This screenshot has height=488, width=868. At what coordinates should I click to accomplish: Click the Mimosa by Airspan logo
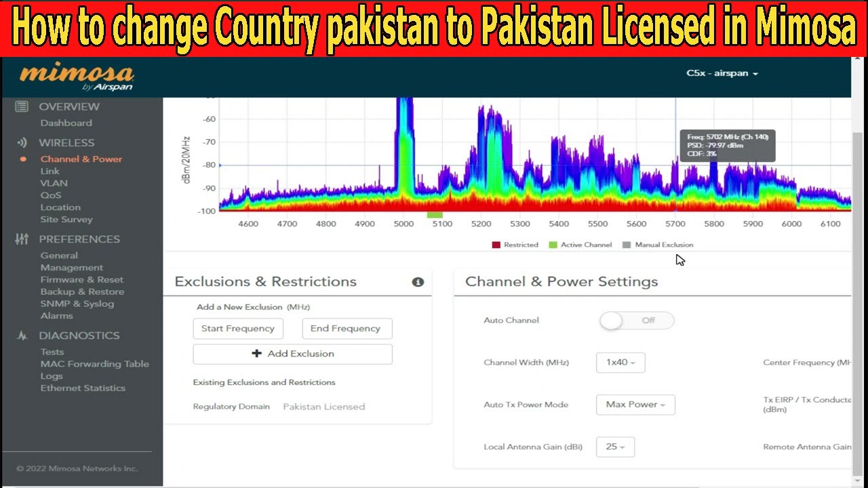pyautogui.click(x=77, y=77)
